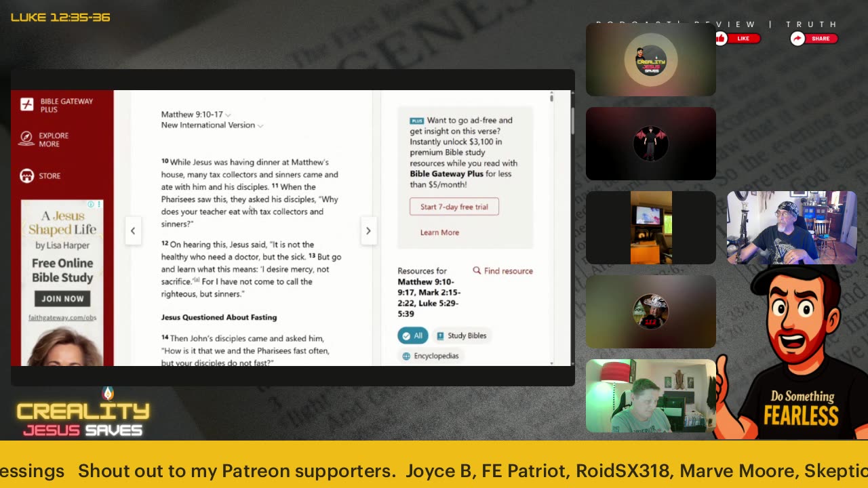Select the All resources filter
This screenshot has height=488, width=868.
(412, 335)
